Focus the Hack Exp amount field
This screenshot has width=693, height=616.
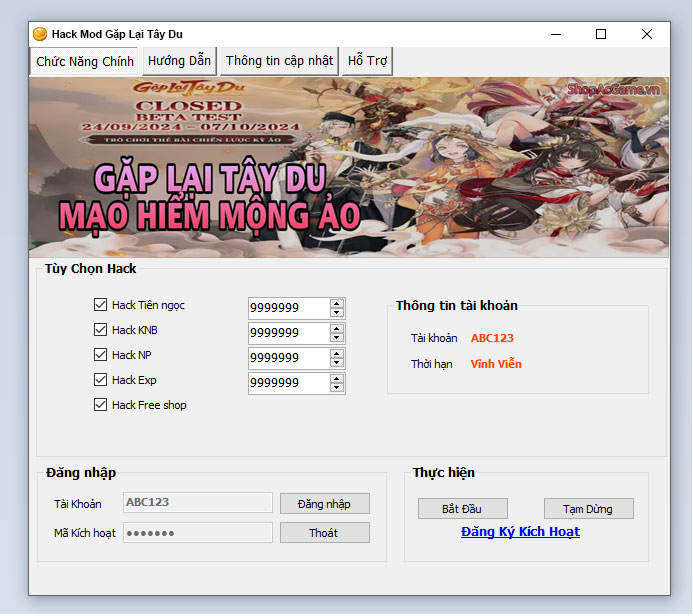click(x=289, y=383)
